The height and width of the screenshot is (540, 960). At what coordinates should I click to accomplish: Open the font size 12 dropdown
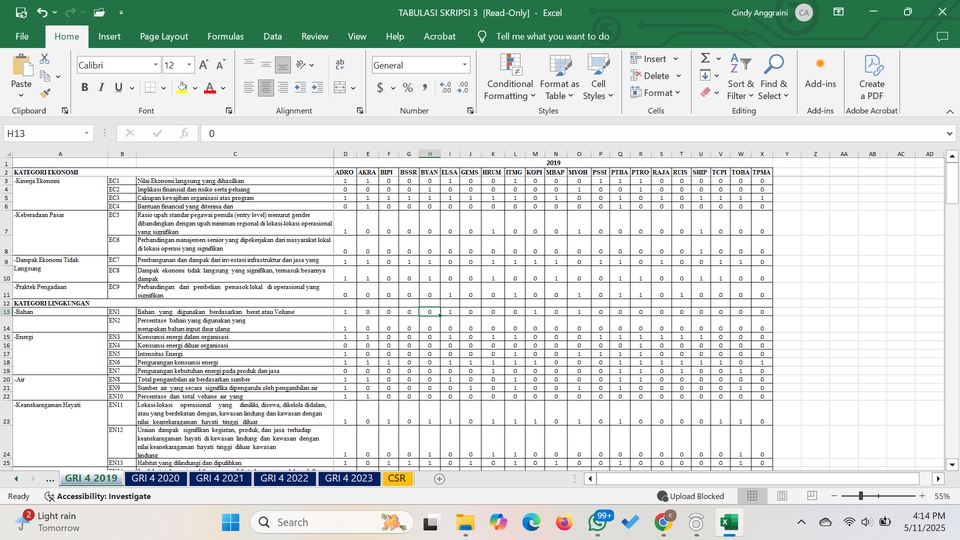pyautogui.click(x=189, y=65)
